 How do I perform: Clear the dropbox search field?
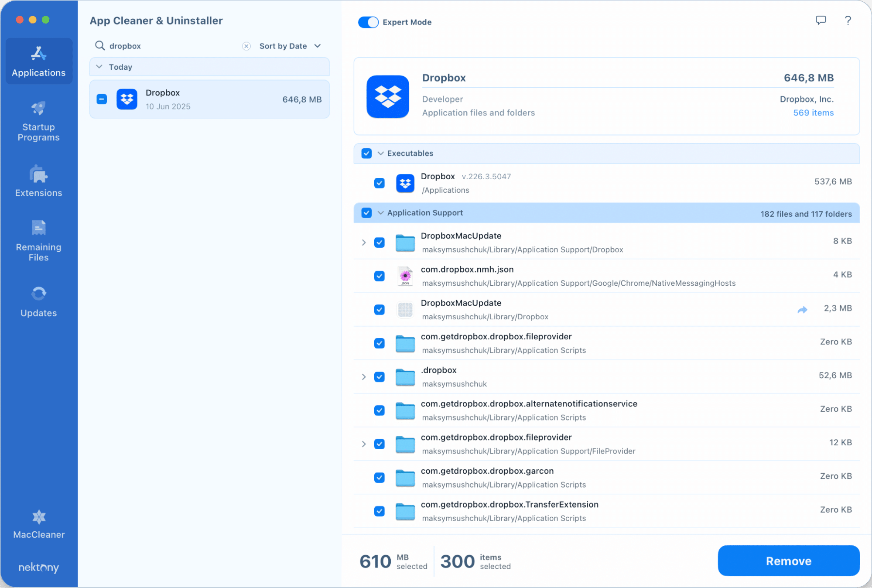pos(246,46)
